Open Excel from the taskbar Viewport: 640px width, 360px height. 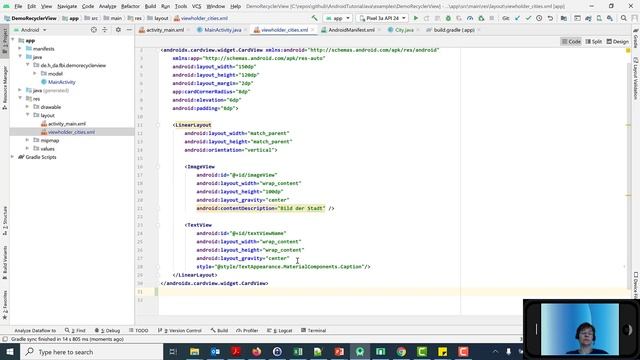coord(298,352)
